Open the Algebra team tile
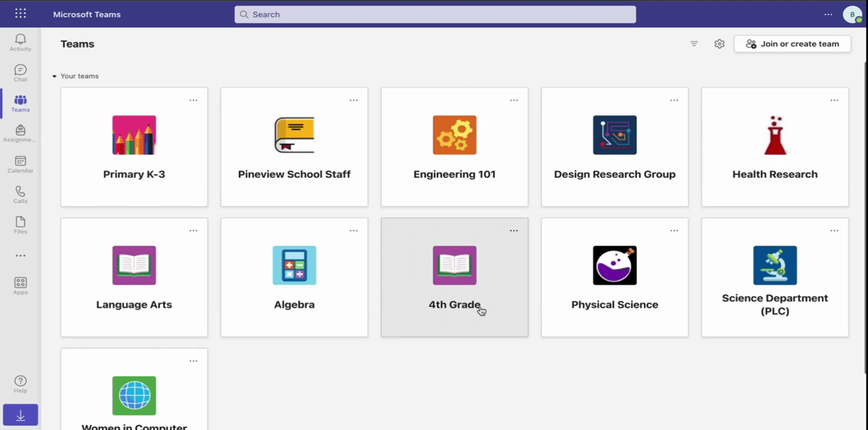Screen dimensions: 868x430 (x=294, y=277)
